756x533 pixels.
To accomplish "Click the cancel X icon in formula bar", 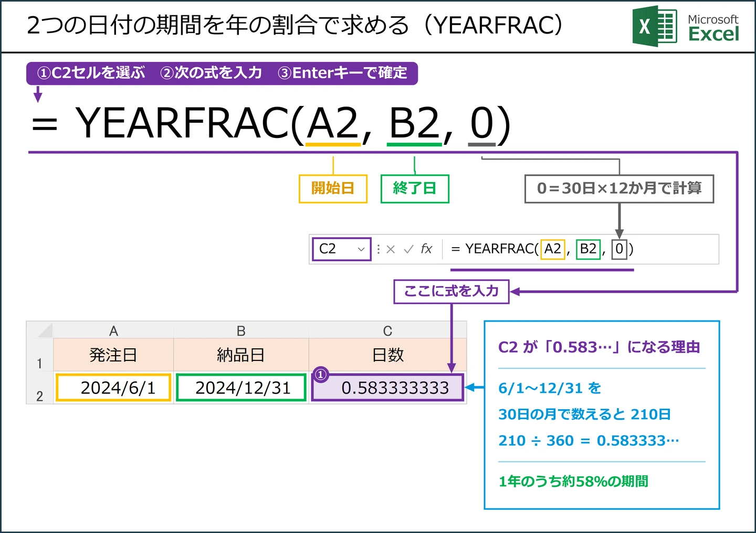I will click(391, 249).
